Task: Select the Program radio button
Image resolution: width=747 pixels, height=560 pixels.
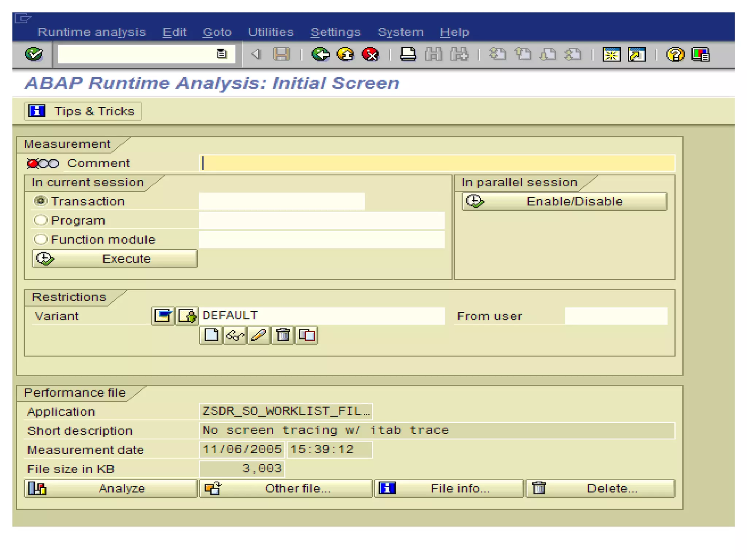Action: pos(40,220)
